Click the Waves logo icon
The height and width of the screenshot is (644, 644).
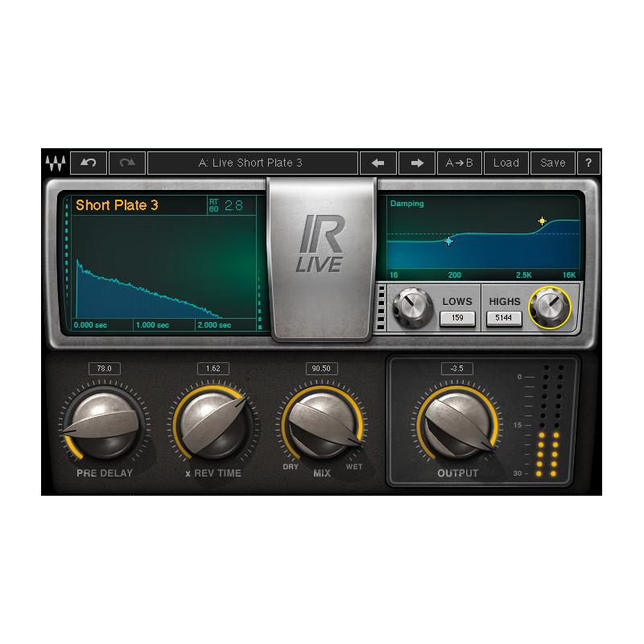coord(56,163)
